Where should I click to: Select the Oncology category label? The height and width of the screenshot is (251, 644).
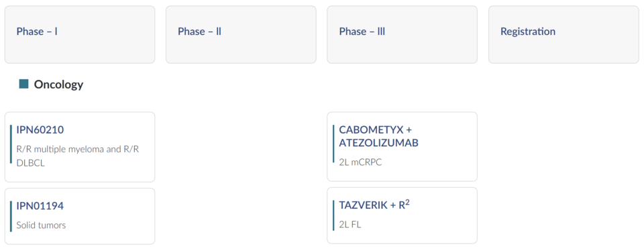(x=59, y=85)
